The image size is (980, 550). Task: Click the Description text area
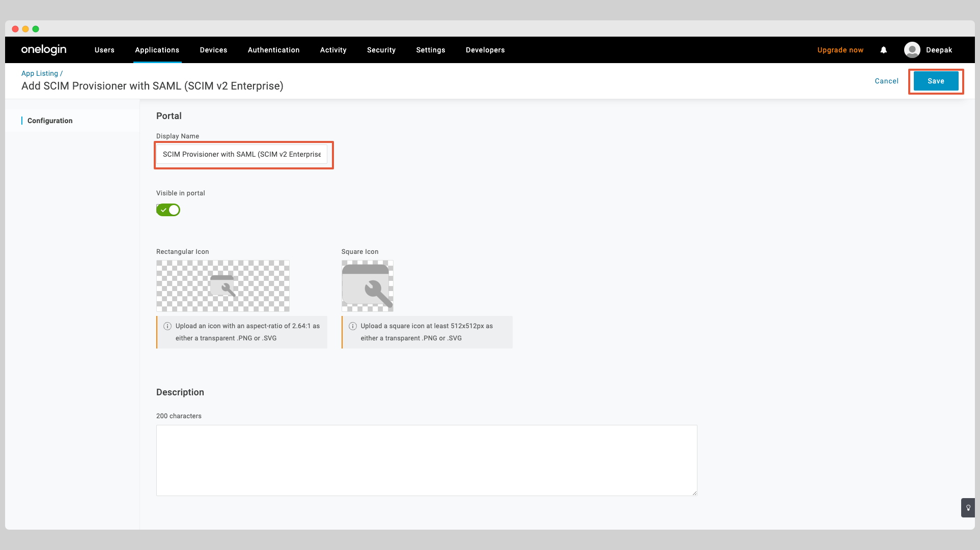(x=426, y=459)
